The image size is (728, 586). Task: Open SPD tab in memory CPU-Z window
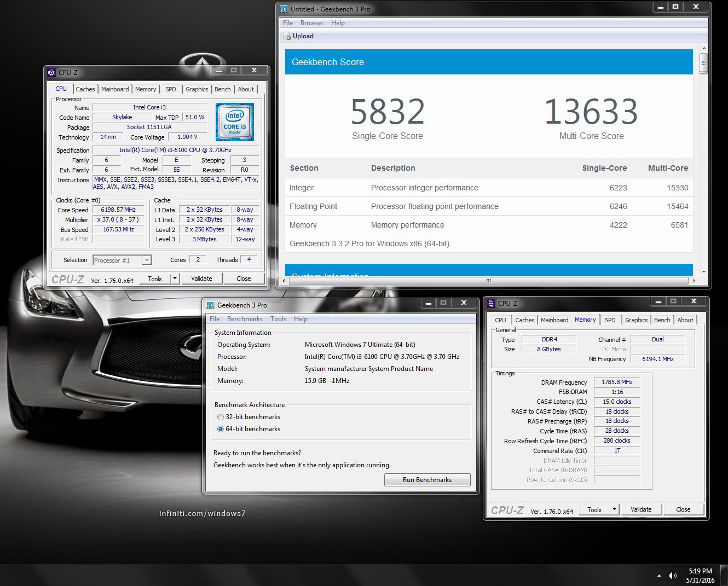tap(610, 320)
